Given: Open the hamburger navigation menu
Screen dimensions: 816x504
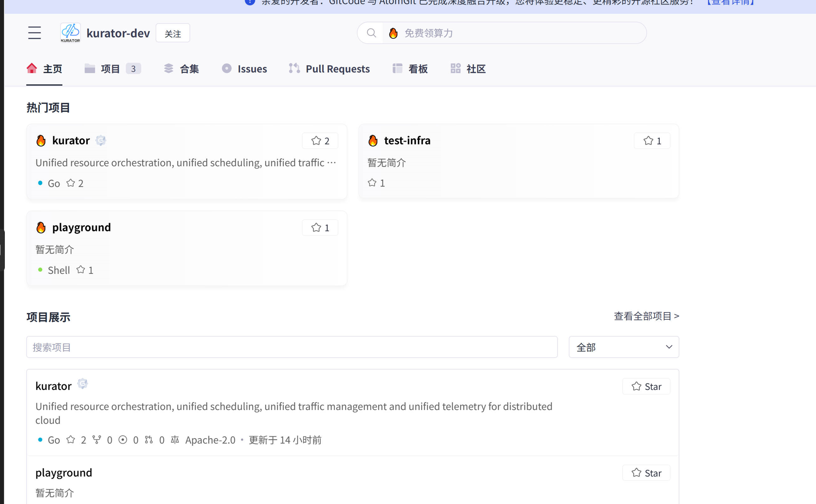Looking at the screenshot, I should pos(34,33).
